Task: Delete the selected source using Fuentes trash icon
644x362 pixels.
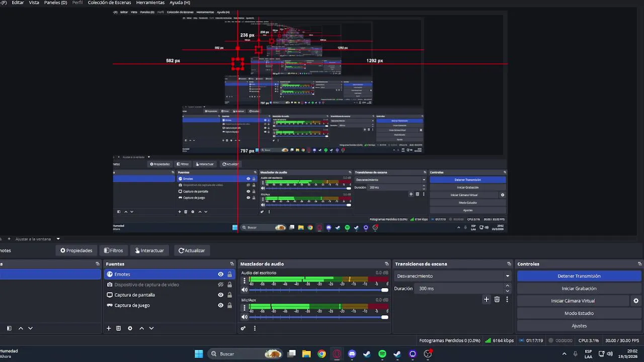Action: 119,328
